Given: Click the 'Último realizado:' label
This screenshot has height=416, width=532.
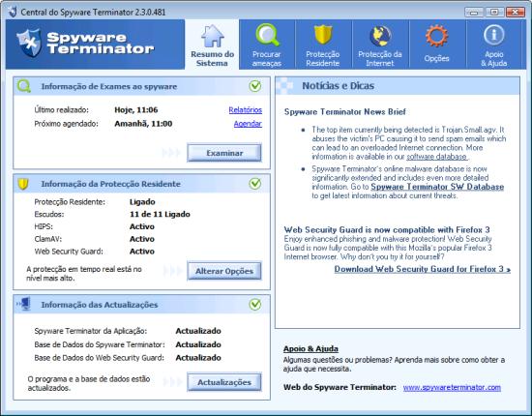Looking at the screenshot, I should coord(61,110).
